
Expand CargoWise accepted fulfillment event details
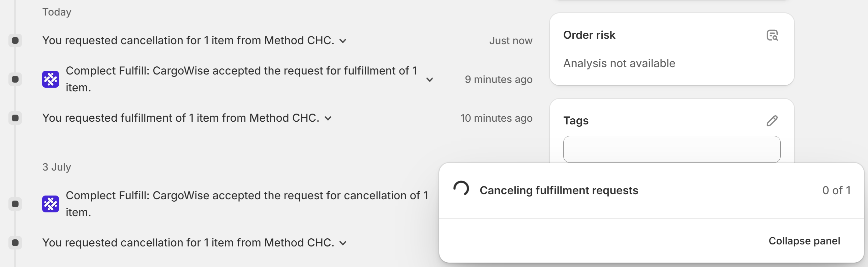(x=429, y=80)
